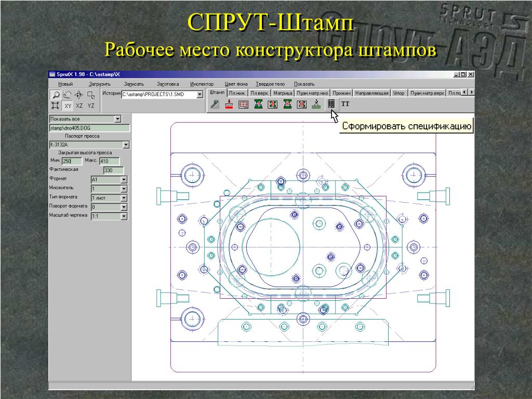Expand the K-3132A press passport dropdown
The height and width of the screenshot is (399, 532).
(x=126, y=145)
